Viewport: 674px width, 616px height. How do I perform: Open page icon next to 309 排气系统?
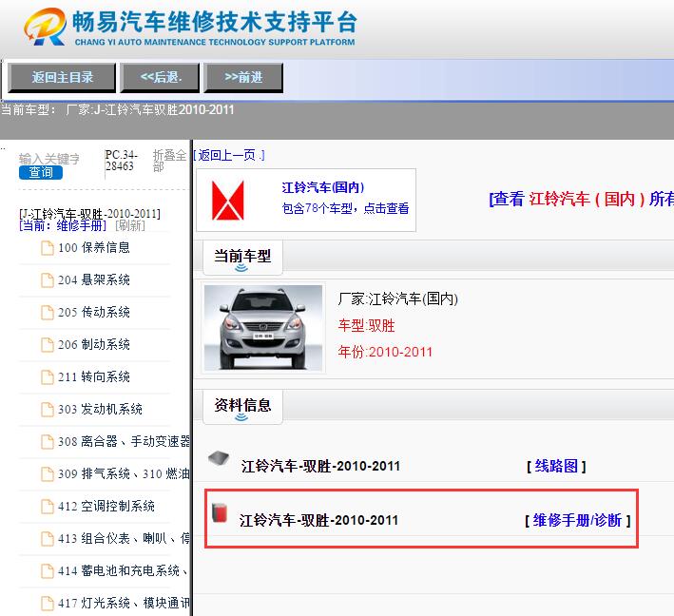(x=48, y=474)
